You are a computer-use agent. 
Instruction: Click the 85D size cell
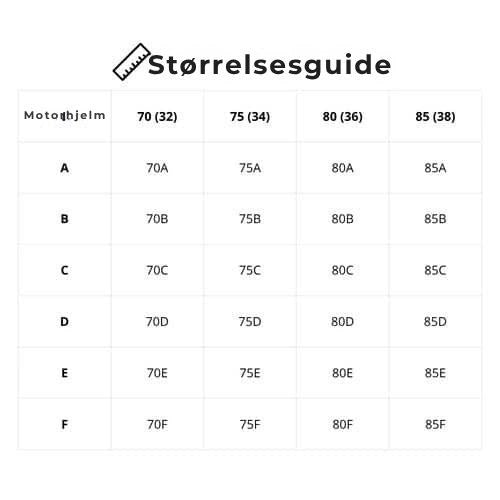[x=435, y=322]
